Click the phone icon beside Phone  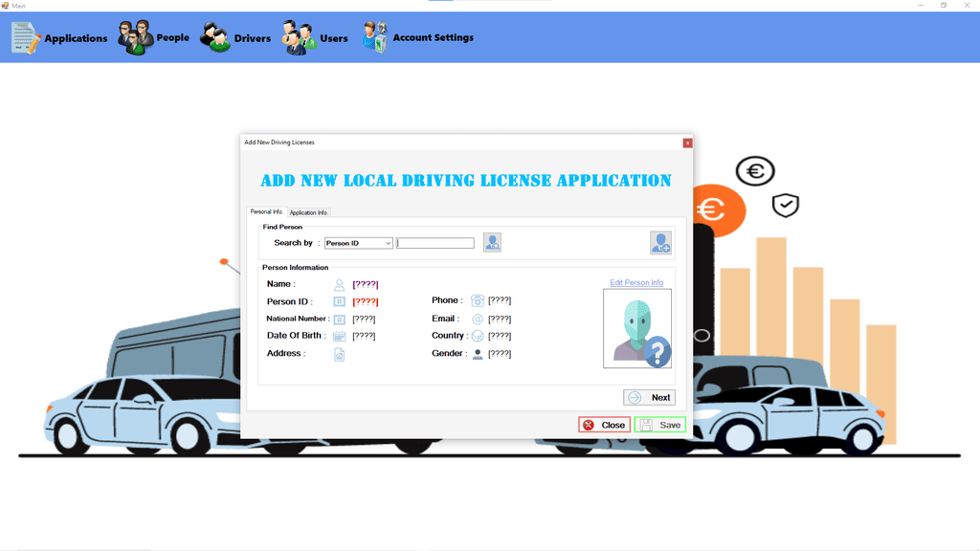478,300
